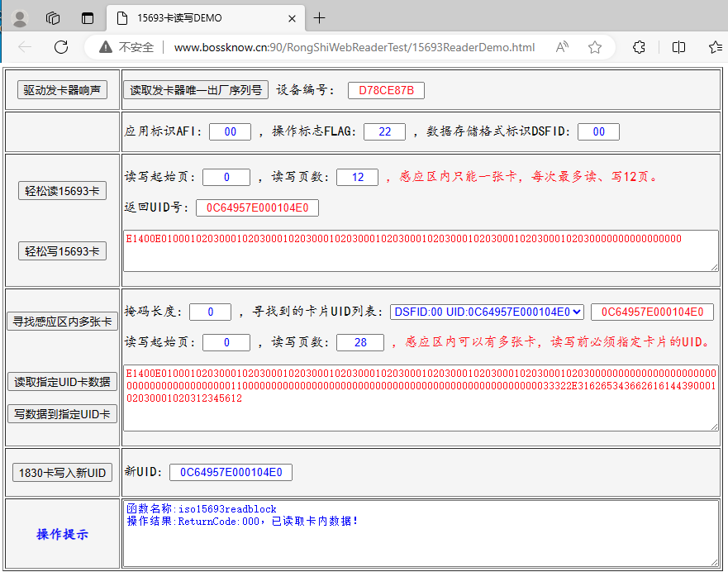Click the read aloud icon
728x572 pixels.
(x=562, y=47)
